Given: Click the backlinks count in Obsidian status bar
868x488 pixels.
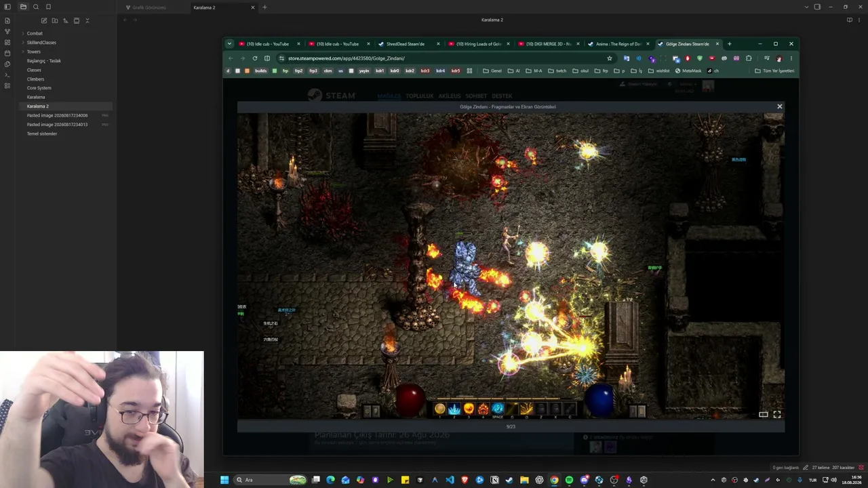Looking at the screenshot, I should point(787,468).
